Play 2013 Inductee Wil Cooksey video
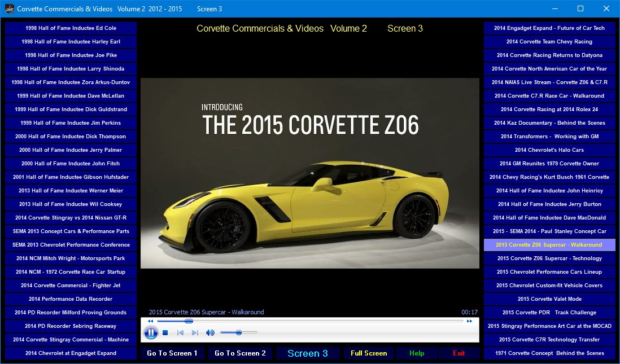Image resolution: width=620 pixels, height=364 pixels. point(71,204)
